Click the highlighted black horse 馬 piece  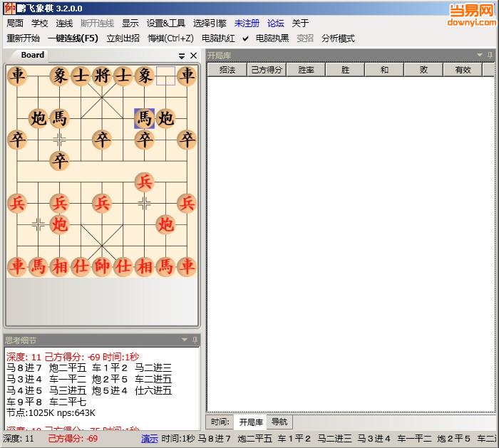click(145, 118)
